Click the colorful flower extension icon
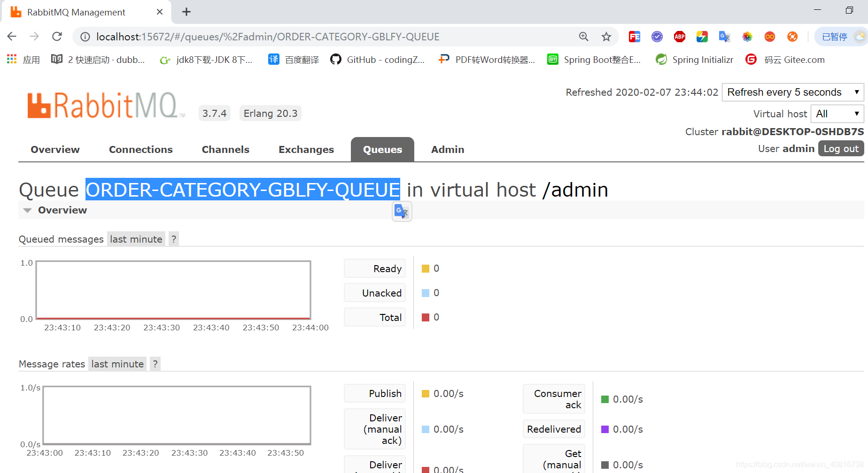This screenshot has height=473, width=868. tap(747, 37)
